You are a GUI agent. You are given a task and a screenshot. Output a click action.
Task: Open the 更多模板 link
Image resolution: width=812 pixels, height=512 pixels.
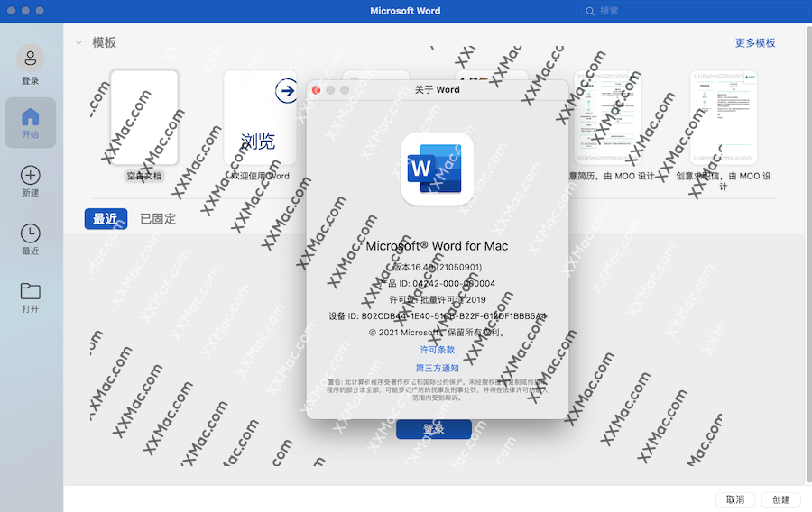coord(755,42)
